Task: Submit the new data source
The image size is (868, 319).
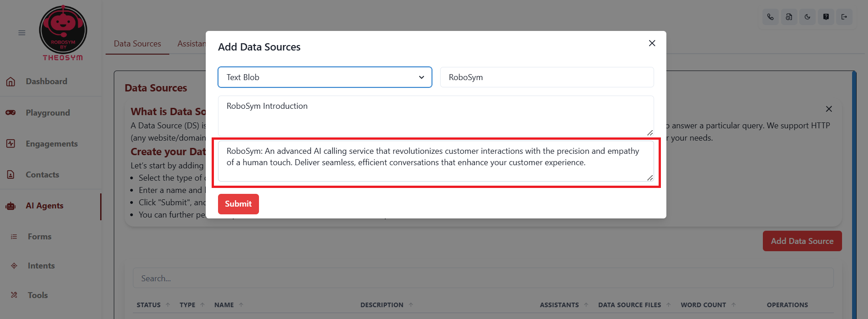Action: point(239,204)
